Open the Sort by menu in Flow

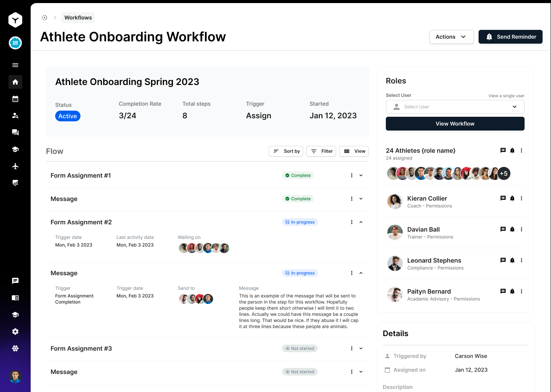coord(285,151)
